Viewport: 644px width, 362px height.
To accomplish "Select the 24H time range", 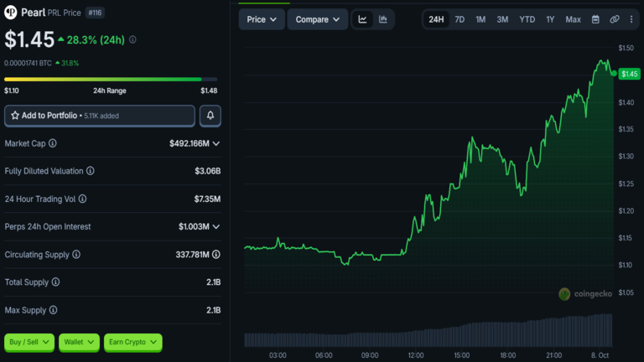I will pyautogui.click(x=436, y=19).
